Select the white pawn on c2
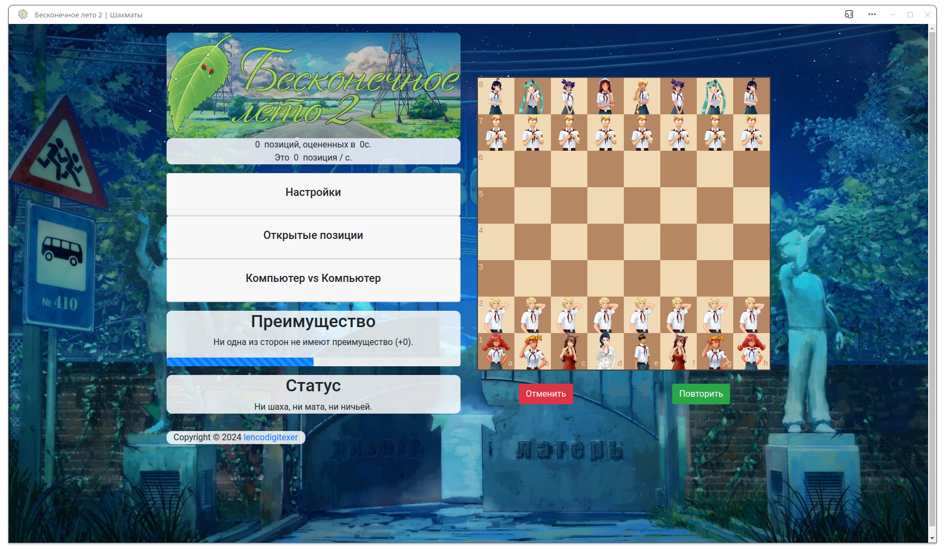The width and height of the screenshot is (945, 560). (x=569, y=315)
